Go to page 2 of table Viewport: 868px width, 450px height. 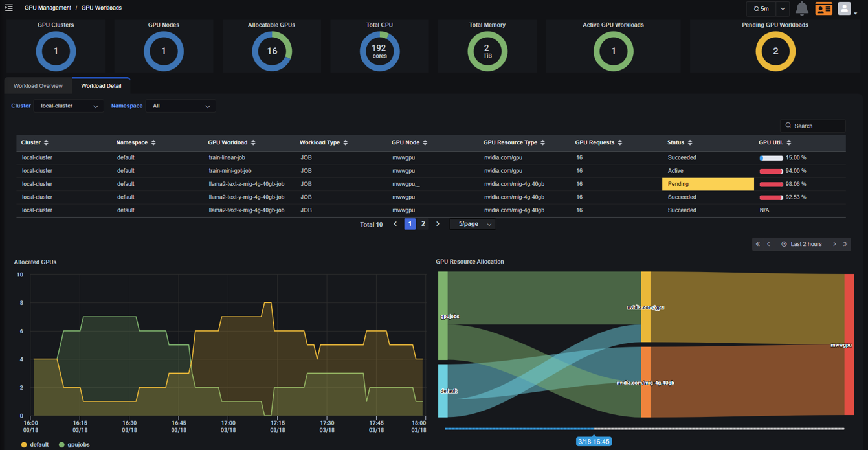(x=423, y=224)
